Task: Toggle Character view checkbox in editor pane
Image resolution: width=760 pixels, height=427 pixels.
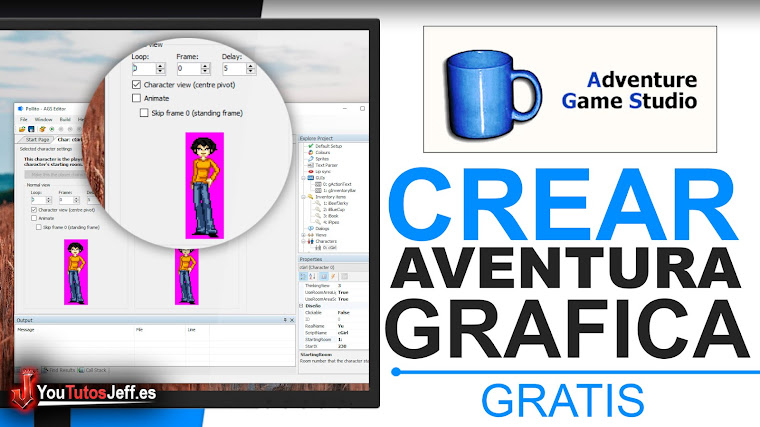Action: 34,210
